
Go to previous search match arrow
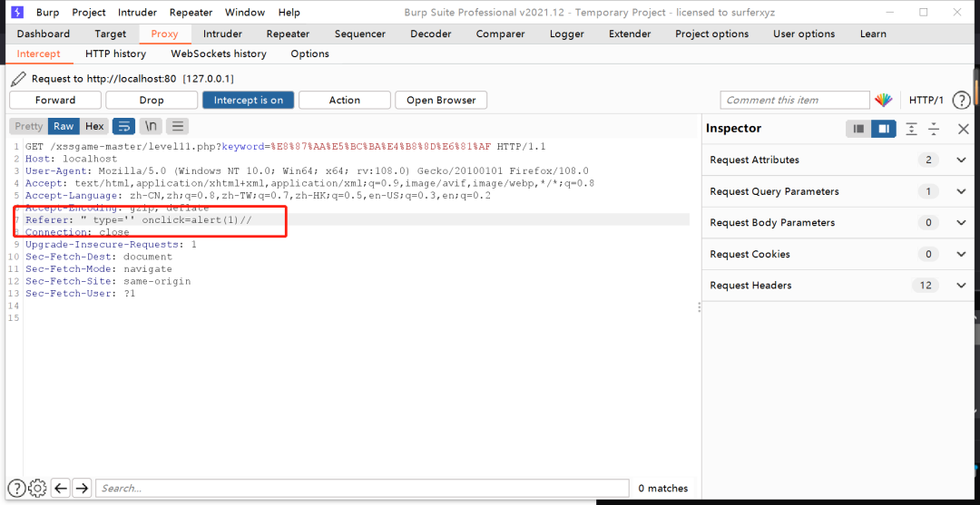(x=61, y=488)
